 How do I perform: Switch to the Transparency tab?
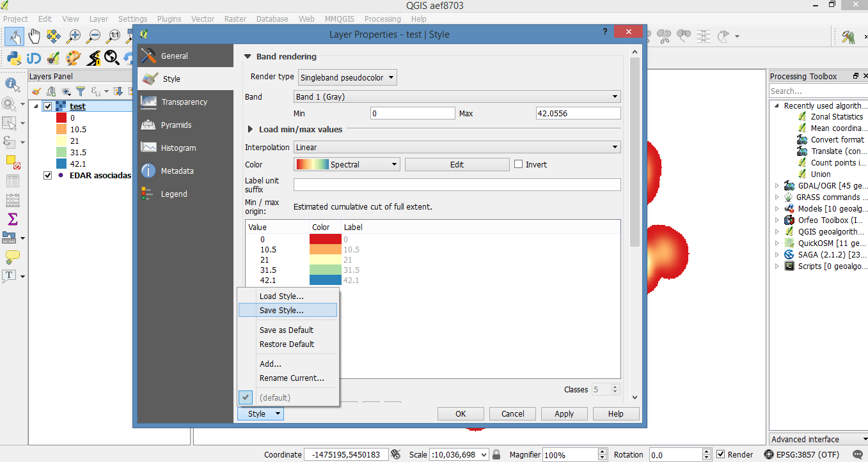(185, 102)
